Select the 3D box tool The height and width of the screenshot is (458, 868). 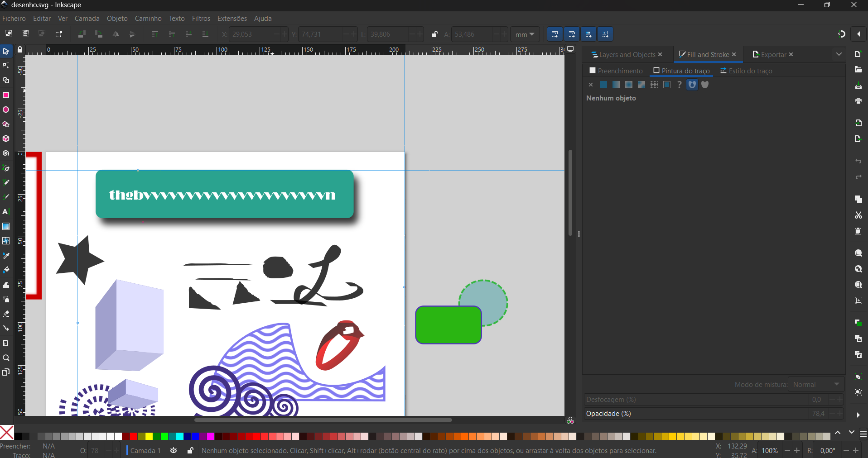click(x=6, y=139)
